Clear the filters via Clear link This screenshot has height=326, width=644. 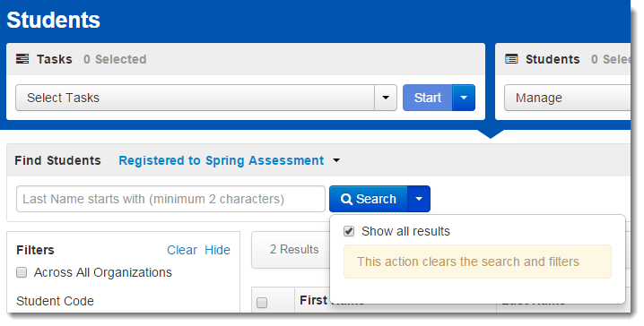tap(182, 250)
